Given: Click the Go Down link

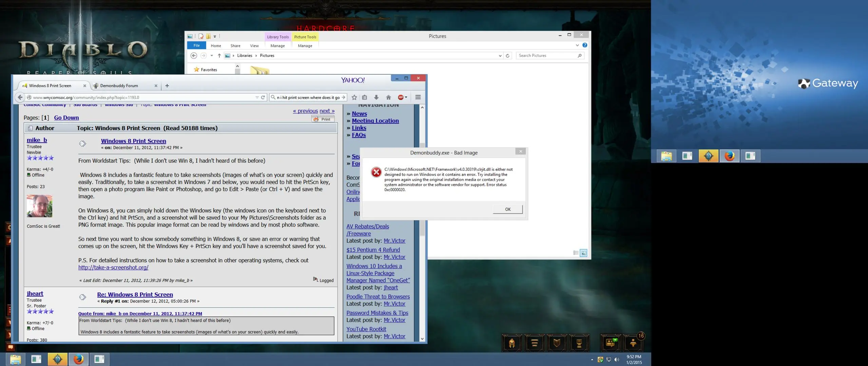Looking at the screenshot, I should pos(66,118).
